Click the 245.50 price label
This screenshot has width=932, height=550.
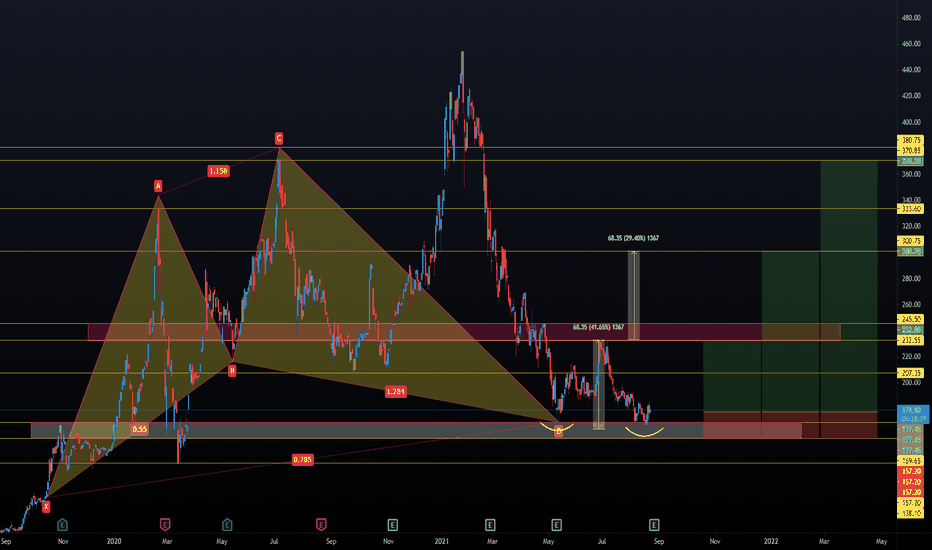coord(911,319)
